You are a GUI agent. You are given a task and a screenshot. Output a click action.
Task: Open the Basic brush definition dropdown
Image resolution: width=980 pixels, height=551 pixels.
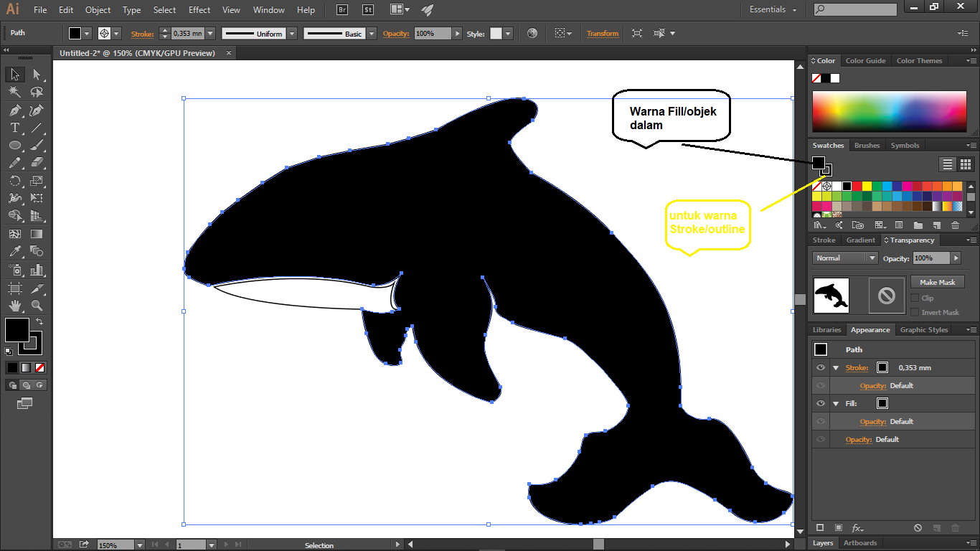(x=372, y=34)
